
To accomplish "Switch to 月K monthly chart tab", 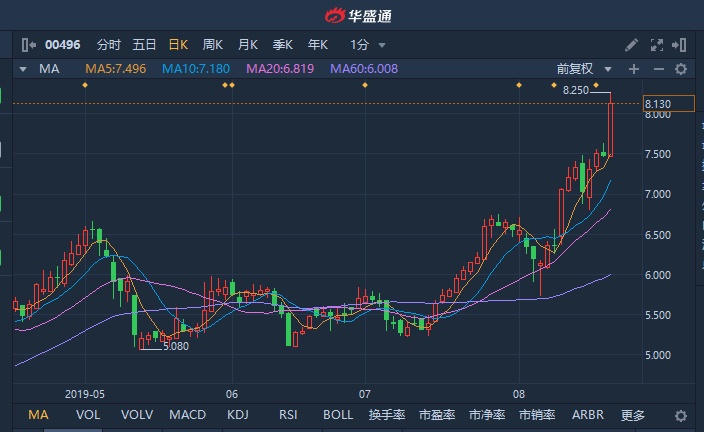I will (247, 45).
